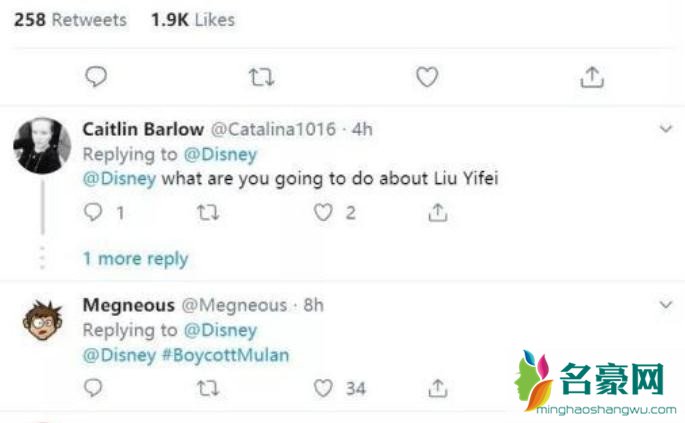
Task: Share Caitlin Barlow's tweet
Action: [437, 212]
